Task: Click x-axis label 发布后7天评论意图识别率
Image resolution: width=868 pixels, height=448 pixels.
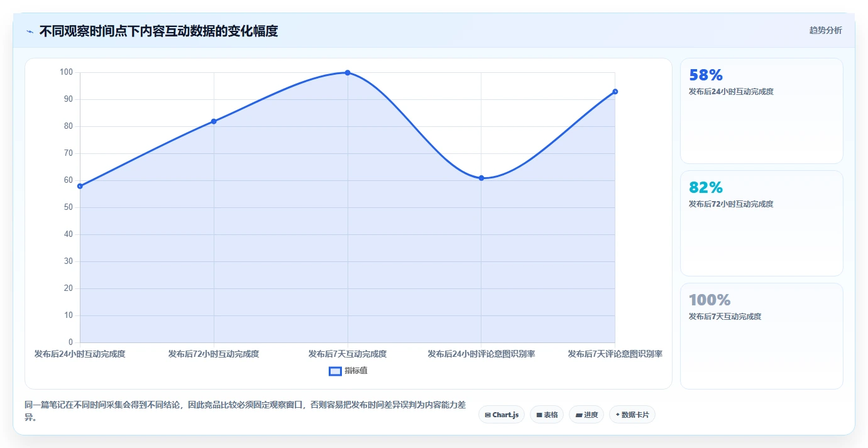Action: pos(615,354)
